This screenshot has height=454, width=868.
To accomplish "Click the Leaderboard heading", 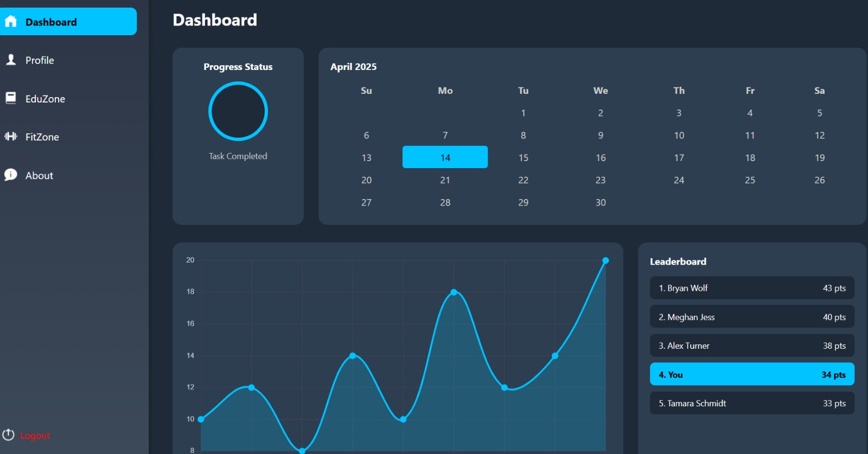I will pos(678,261).
